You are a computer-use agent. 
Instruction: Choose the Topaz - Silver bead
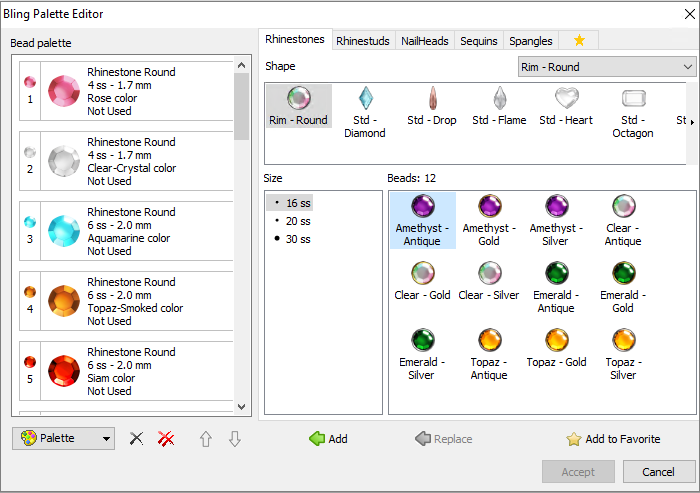coord(623,355)
